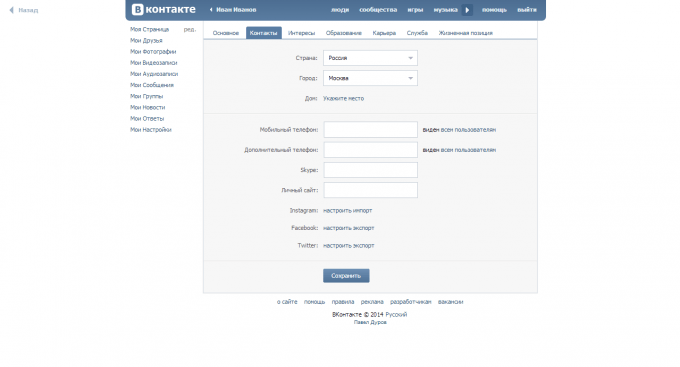Screen dimensions: 680x367
Task: Click настроить экспорт for Twitter
Action: click(x=349, y=246)
